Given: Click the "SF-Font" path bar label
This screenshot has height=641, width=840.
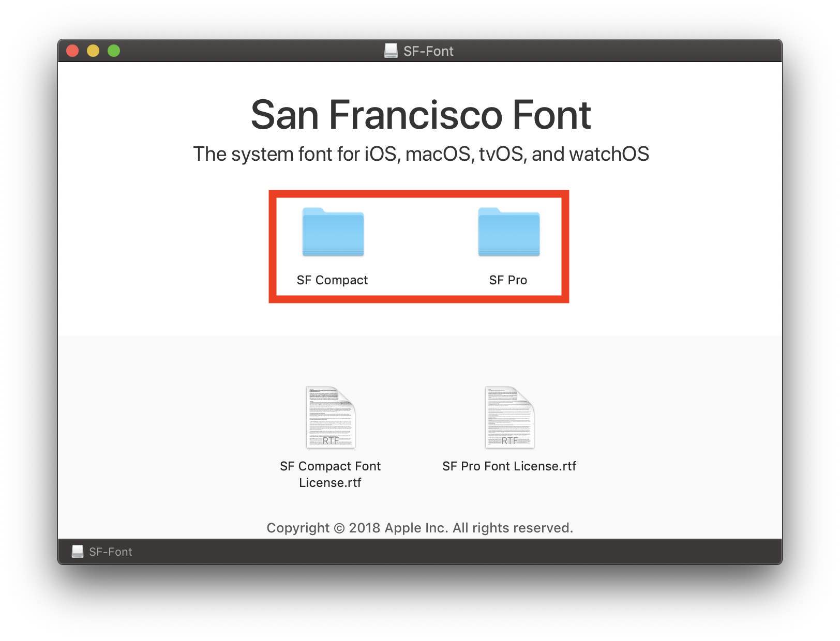Looking at the screenshot, I should (111, 552).
